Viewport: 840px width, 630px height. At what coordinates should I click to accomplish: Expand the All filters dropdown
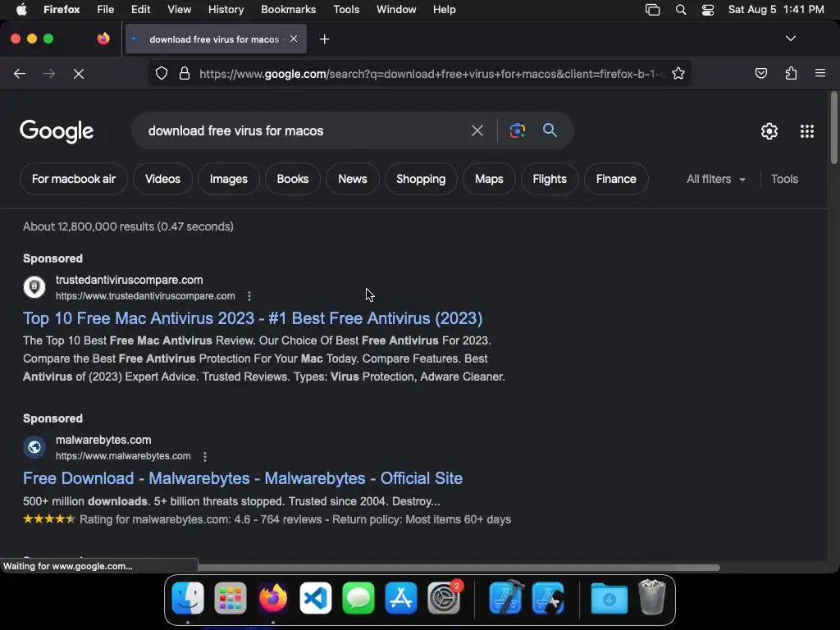tap(715, 179)
